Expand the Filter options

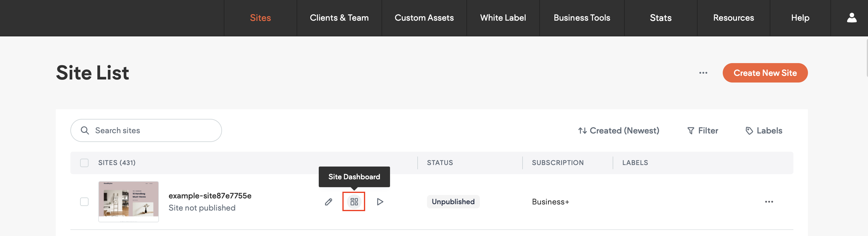(702, 130)
